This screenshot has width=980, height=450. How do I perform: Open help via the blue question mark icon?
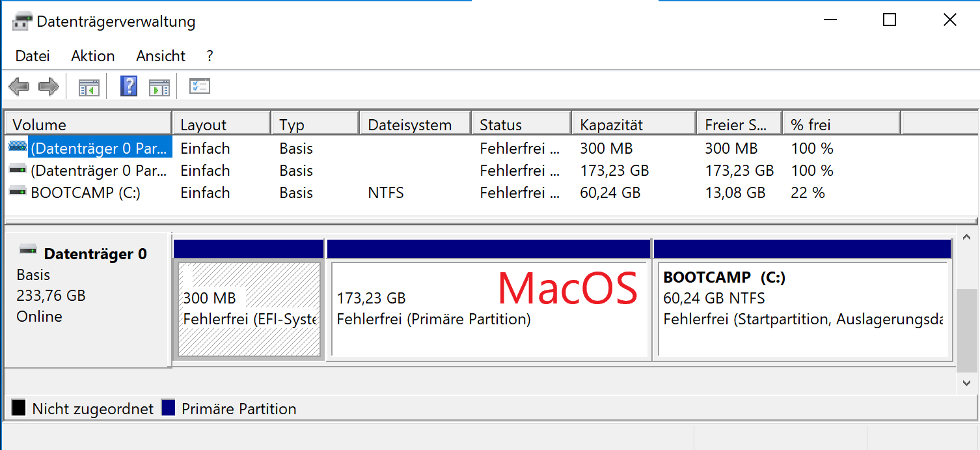(x=129, y=87)
